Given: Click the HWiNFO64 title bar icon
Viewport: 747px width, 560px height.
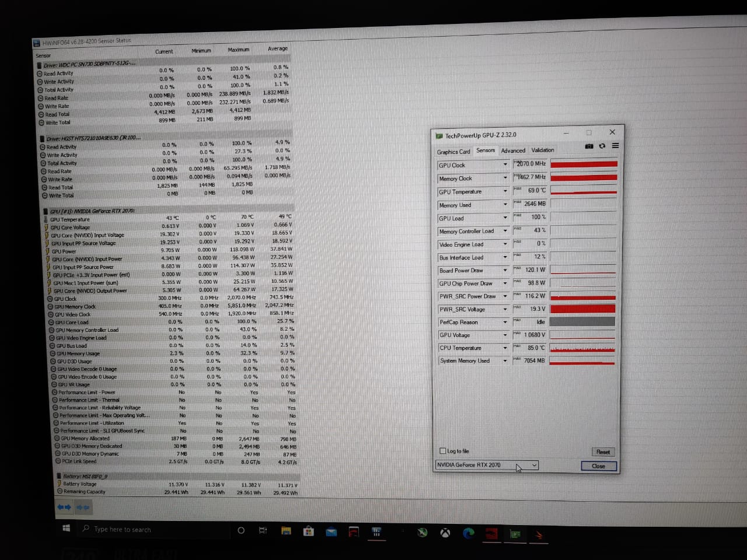Looking at the screenshot, I should point(37,43).
